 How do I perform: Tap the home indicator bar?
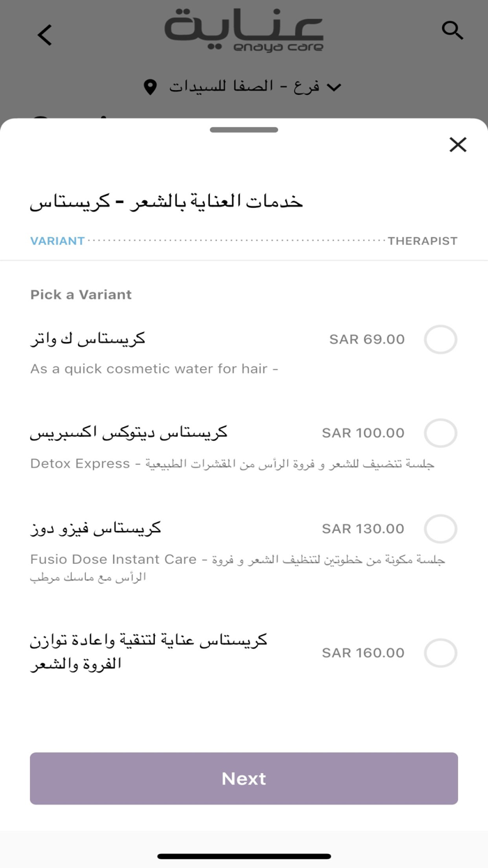pyautogui.click(x=243, y=854)
